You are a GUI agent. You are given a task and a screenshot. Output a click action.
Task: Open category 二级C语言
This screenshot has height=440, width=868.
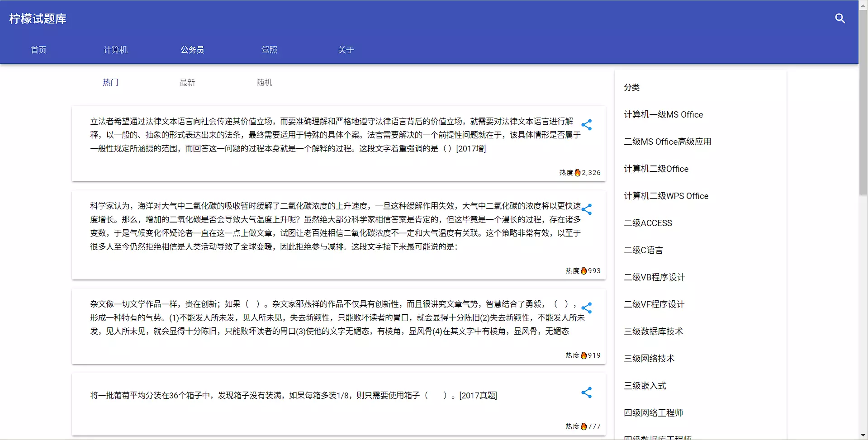point(643,250)
